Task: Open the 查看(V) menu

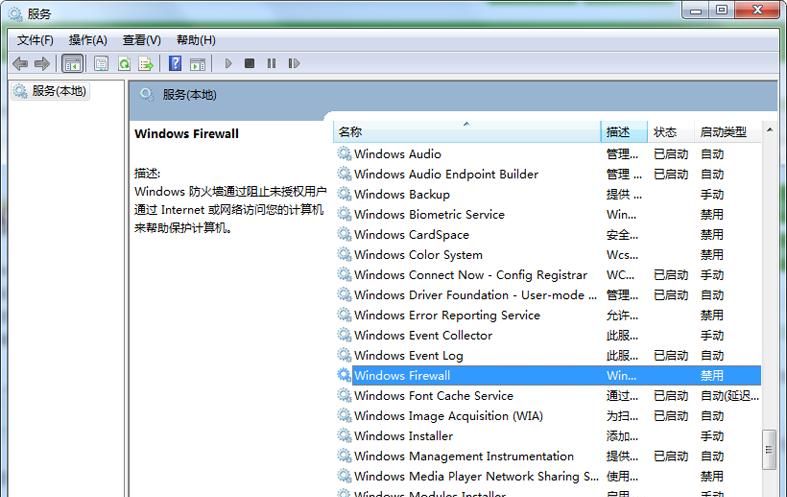Action: pyautogui.click(x=142, y=40)
